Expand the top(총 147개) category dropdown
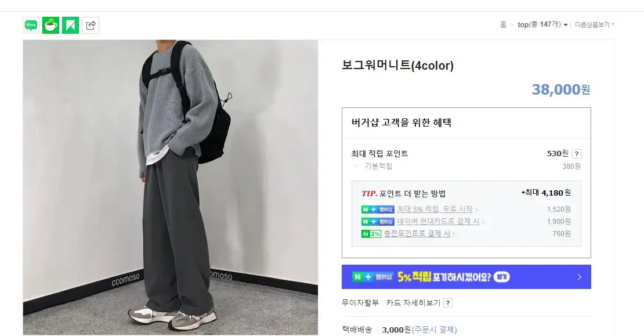Screen dimensions: 644x336 click(x=542, y=24)
